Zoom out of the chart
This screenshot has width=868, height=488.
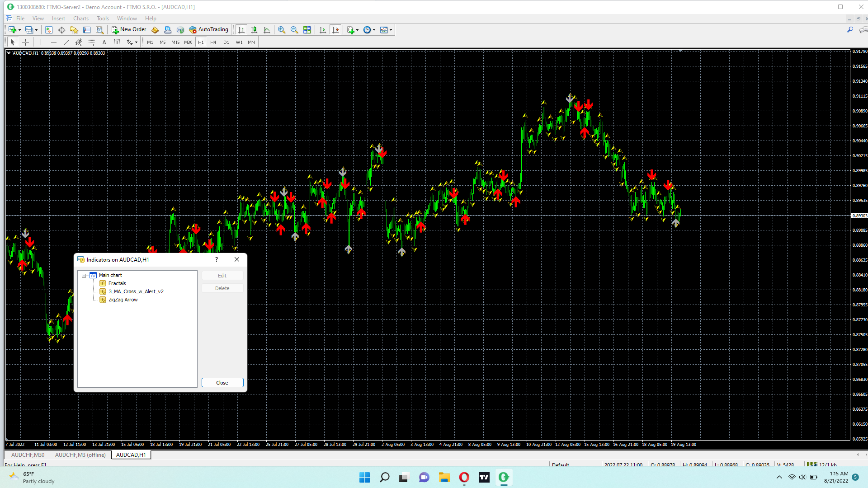[x=294, y=30]
